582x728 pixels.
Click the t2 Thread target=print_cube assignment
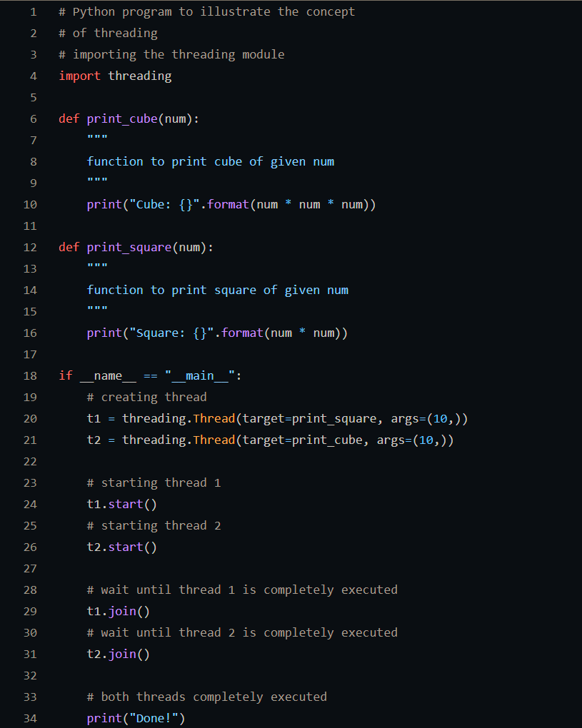click(x=271, y=440)
